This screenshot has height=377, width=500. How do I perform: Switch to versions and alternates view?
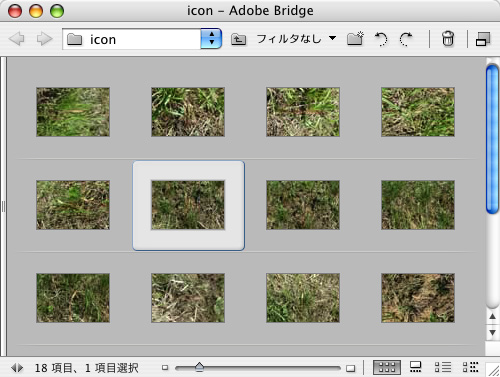click(x=471, y=367)
